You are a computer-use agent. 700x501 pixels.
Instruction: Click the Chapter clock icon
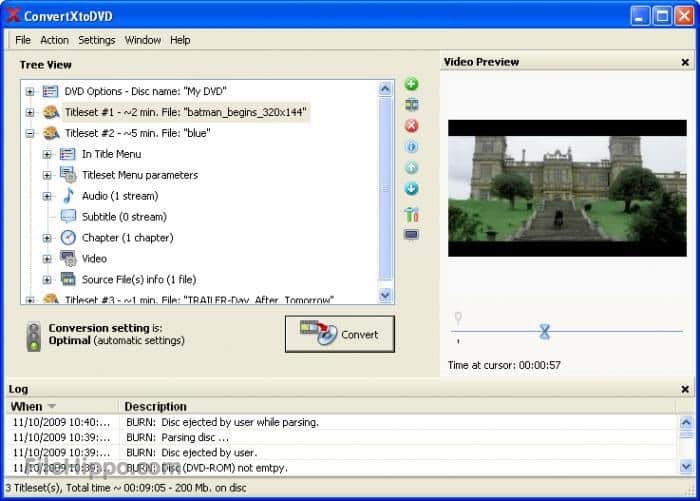(68, 238)
